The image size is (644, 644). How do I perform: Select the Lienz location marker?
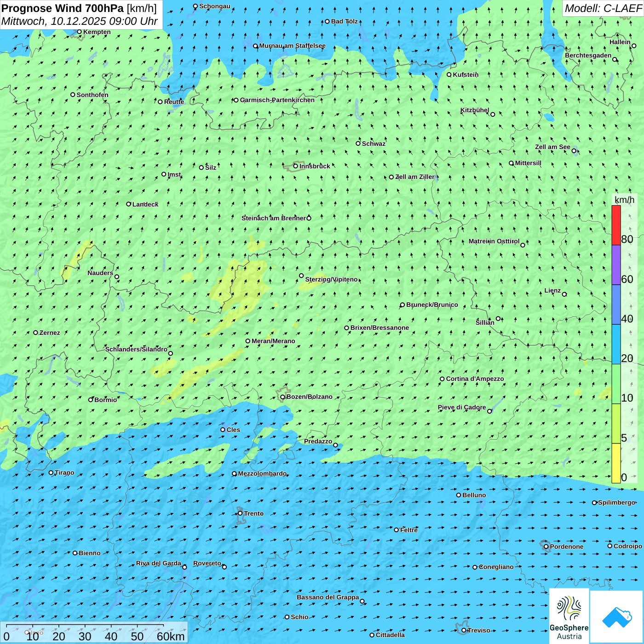click(564, 294)
